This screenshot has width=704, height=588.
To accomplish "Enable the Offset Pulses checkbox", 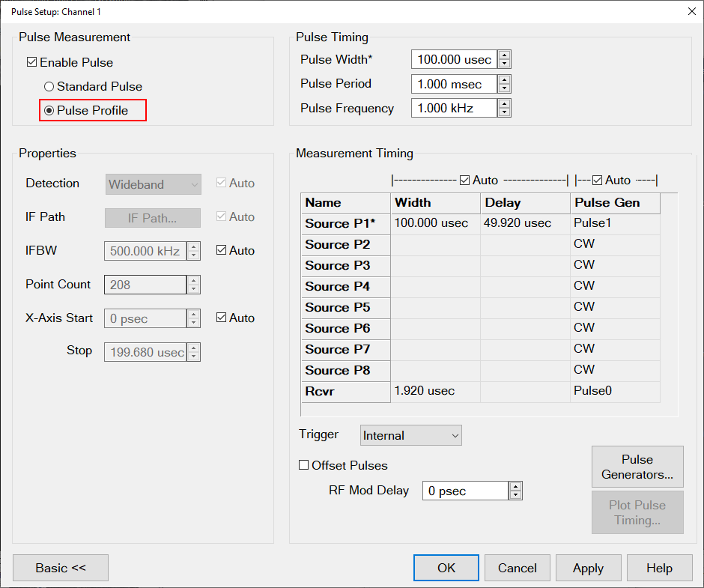I will pyautogui.click(x=304, y=465).
